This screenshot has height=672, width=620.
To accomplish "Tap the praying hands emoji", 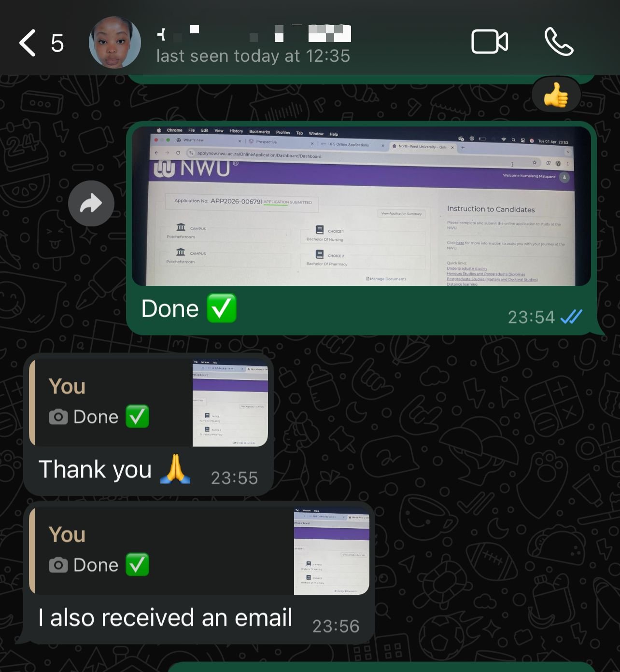I will pos(175,469).
